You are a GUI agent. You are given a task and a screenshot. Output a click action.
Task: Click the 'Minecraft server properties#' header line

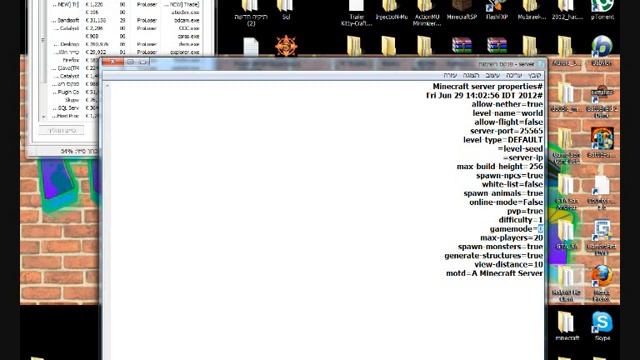[x=488, y=87]
